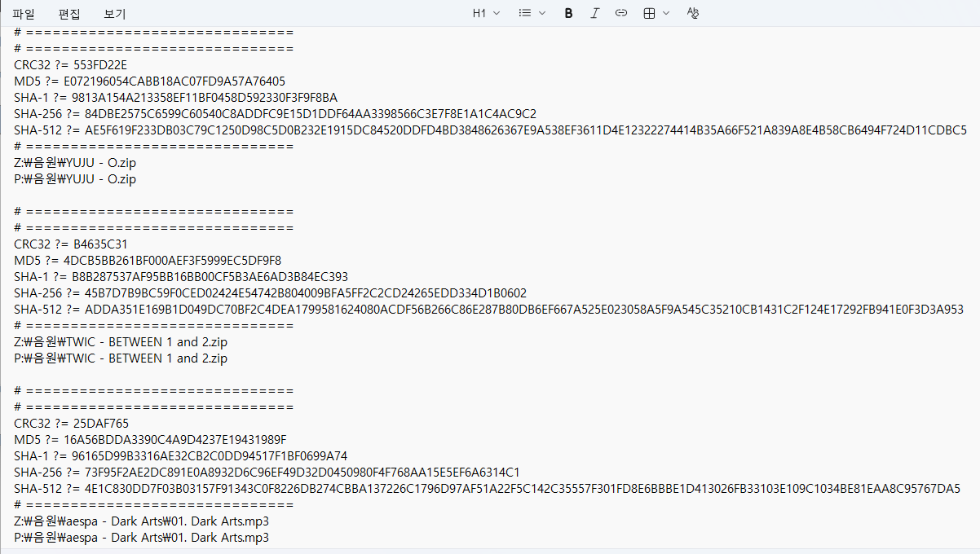Expand the list style dropdown
980x554 pixels.
pyautogui.click(x=532, y=13)
